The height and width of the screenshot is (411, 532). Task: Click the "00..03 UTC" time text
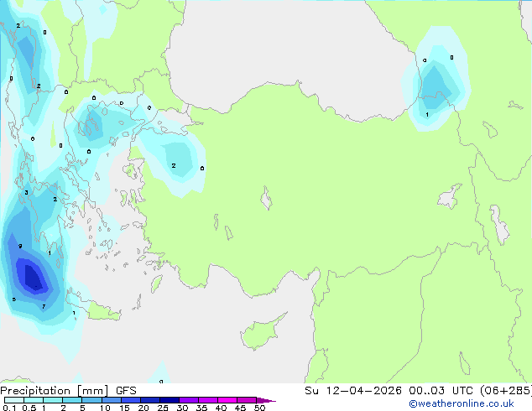click(x=441, y=391)
